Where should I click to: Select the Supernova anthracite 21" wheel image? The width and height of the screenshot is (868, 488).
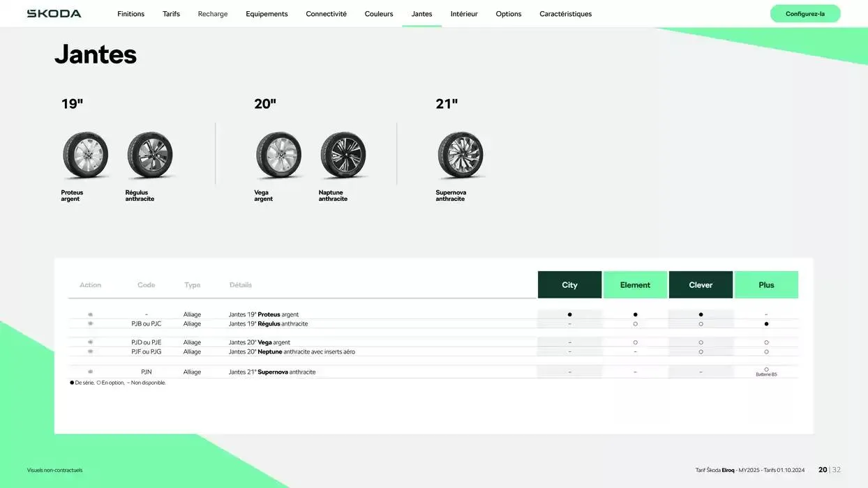[460, 155]
